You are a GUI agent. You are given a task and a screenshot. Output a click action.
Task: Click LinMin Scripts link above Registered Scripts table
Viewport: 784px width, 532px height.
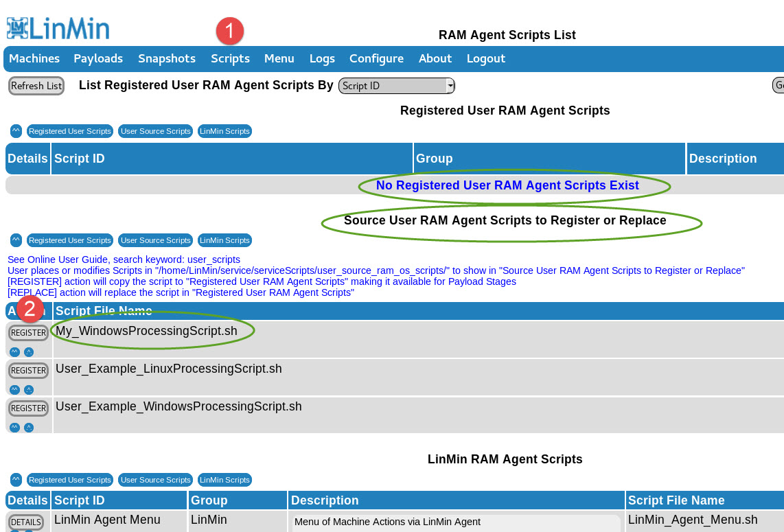coord(224,131)
